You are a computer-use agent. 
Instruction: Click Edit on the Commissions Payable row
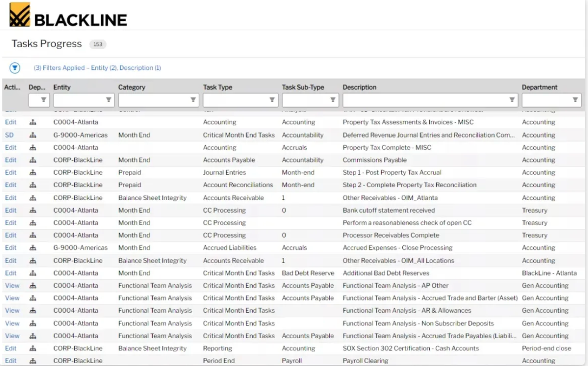(x=10, y=160)
